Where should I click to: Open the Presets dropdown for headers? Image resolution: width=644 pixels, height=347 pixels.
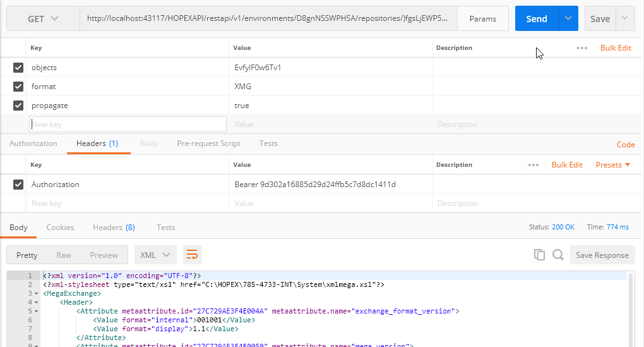click(x=612, y=165)
